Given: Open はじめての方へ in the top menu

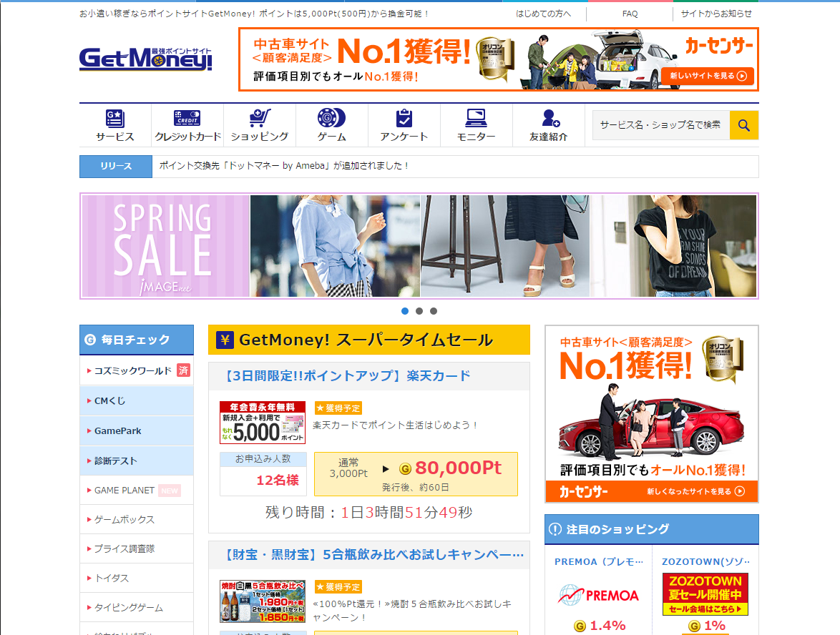Looking at the screenshot, I should click(x=543, y=14).
